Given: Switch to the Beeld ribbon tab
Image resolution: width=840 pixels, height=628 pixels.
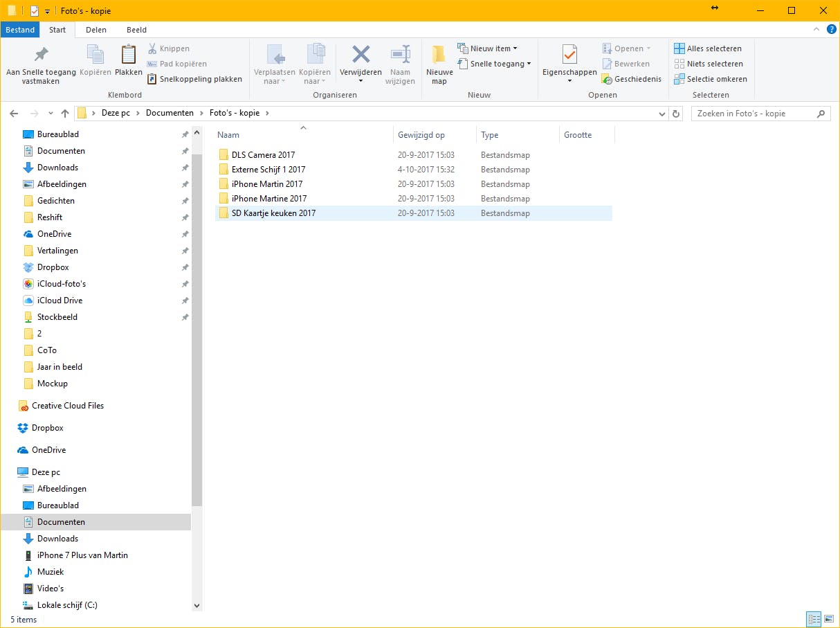Looking at the screenshot, I should [x=136, y=30].
